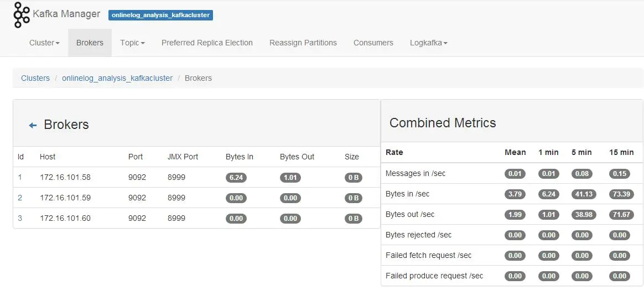Click the Bytes in /sec row label
The height and width of the screenshot is (295, 644).
[407, 194]
